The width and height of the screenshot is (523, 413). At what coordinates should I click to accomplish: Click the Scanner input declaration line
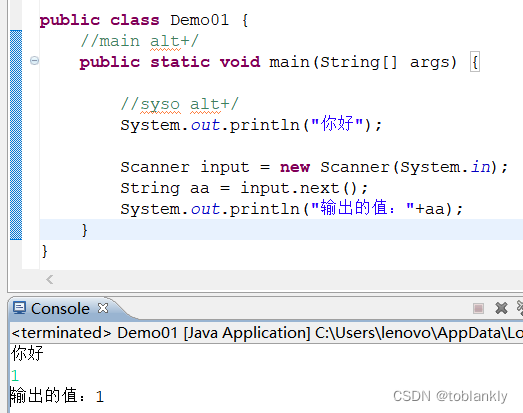click(314, 167)
